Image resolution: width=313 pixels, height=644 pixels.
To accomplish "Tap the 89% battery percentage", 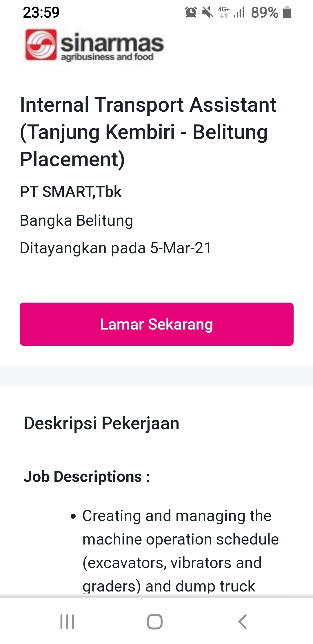I will (264, 12).
